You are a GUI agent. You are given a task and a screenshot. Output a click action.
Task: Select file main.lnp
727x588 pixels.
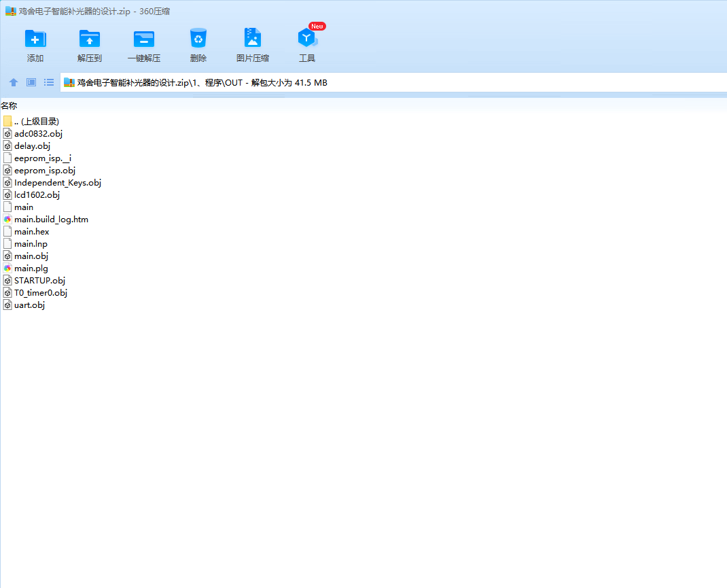(x=31, y=244)
